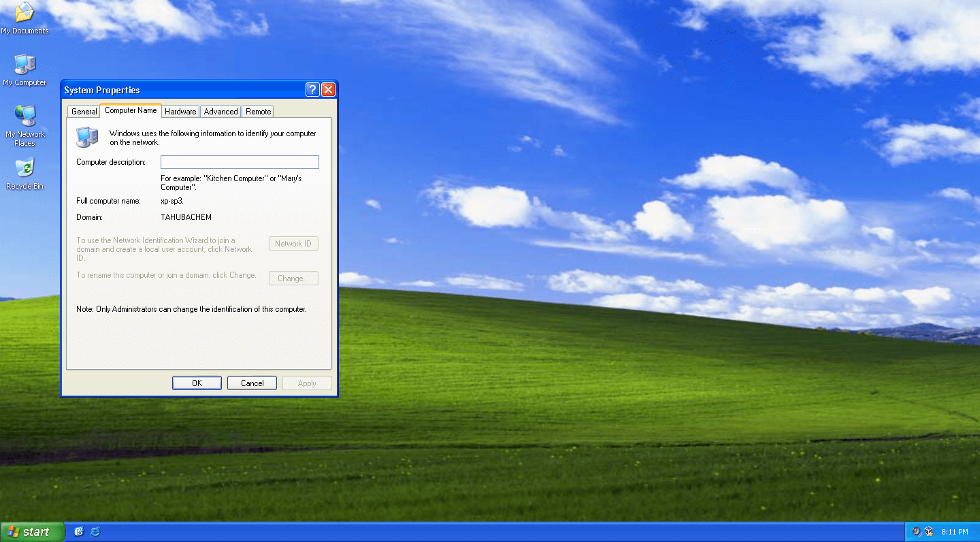Select the Computer Name tab
980x542 pixels.
point(131,110)
